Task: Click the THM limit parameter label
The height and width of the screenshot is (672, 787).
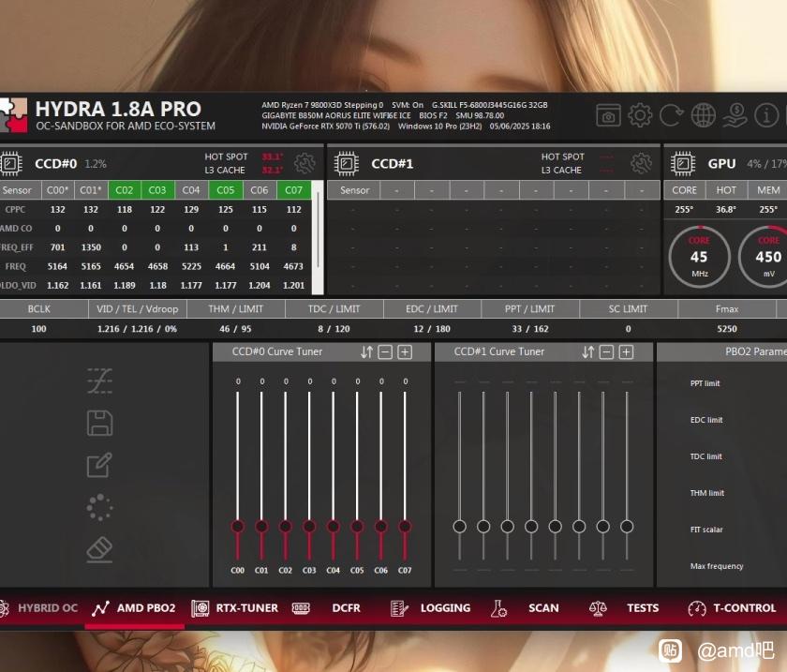Action: coord(706,493)
